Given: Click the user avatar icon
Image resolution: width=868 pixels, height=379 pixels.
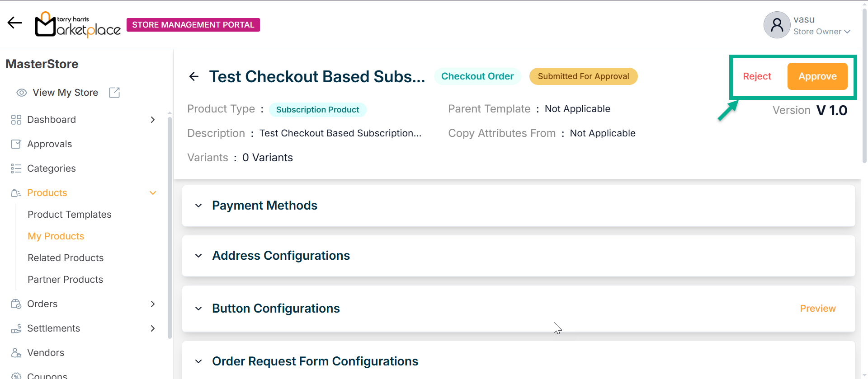Looking at the screenshot, I should [777, 25].
